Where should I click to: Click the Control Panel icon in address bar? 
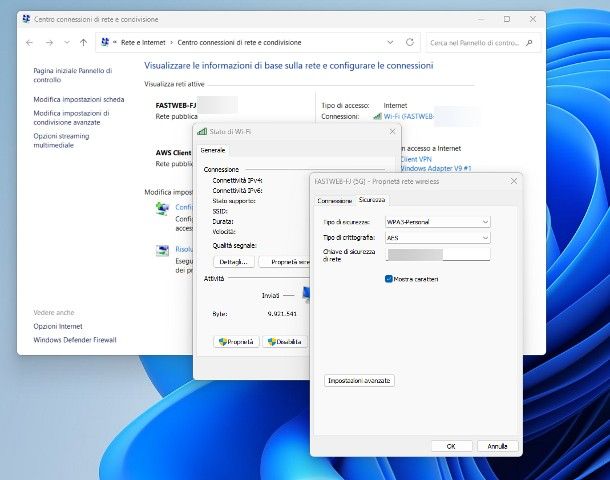[x=105, y=42]
